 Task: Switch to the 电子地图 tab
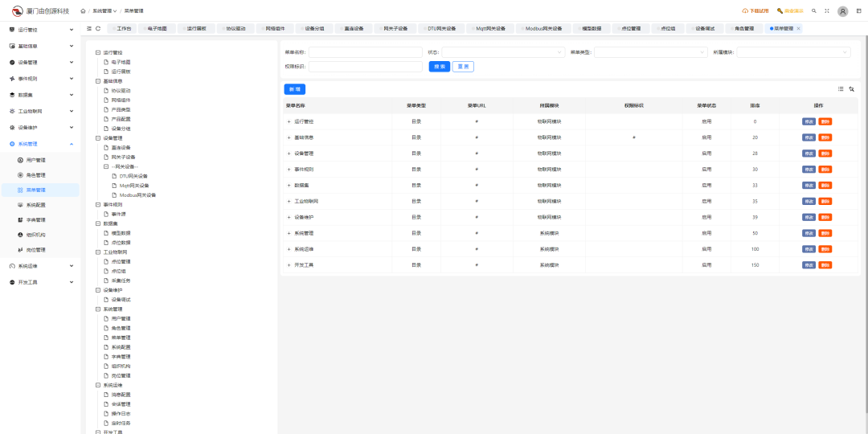click(x=156, y=28)
